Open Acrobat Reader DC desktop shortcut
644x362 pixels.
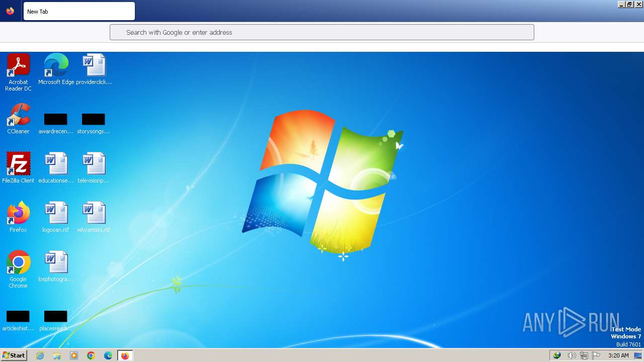click(18, 72)
